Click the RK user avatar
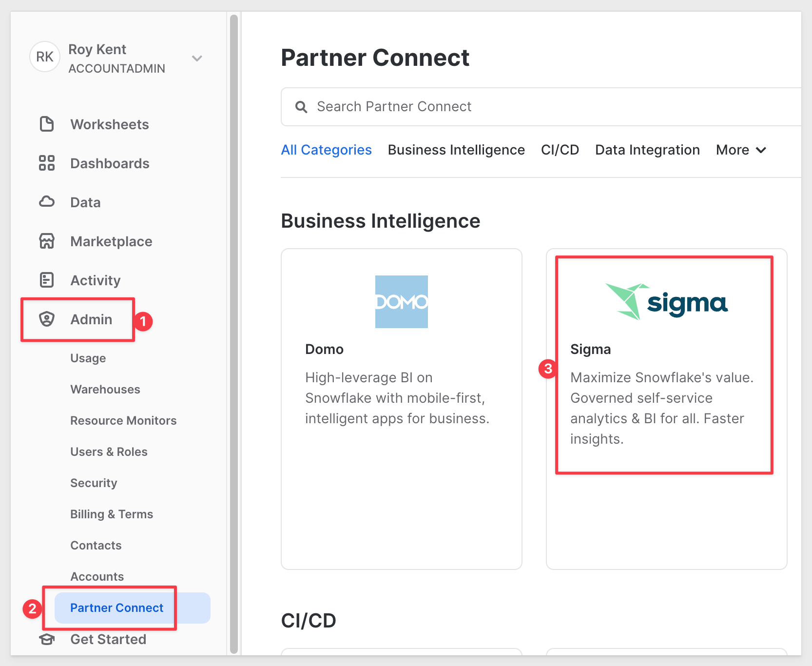Viewport: 812px width, 666px height. [x=45, y=57]
